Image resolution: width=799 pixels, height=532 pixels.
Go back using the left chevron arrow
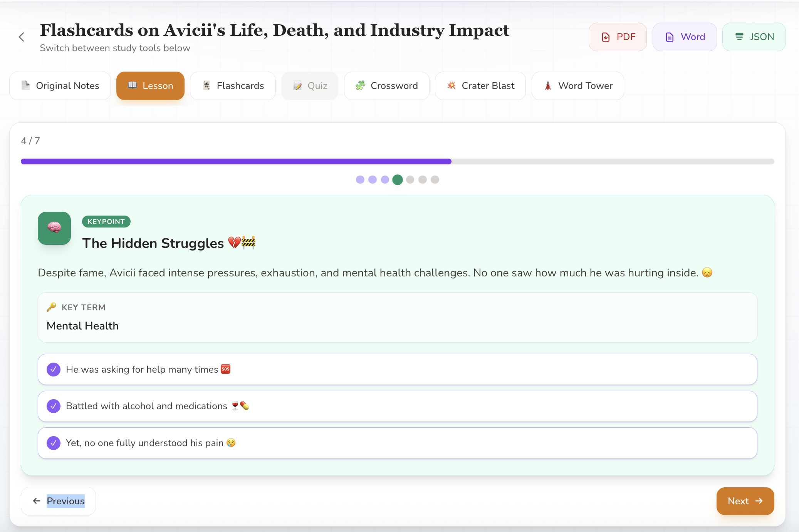22,37
